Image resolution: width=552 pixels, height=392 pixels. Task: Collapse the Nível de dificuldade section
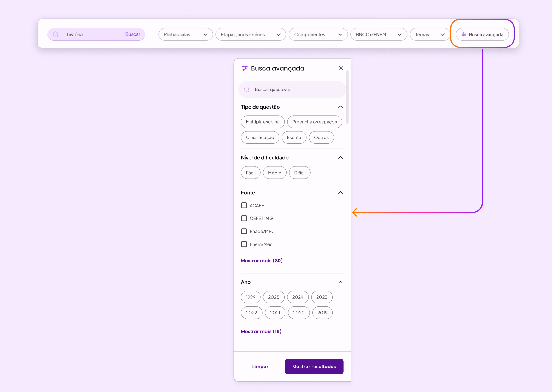(340, 158)
